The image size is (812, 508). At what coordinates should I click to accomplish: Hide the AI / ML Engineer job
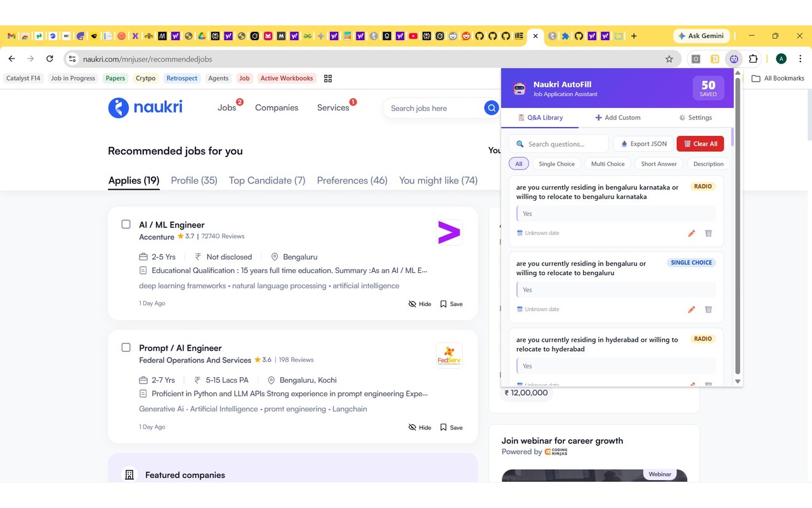coord(420,304)
